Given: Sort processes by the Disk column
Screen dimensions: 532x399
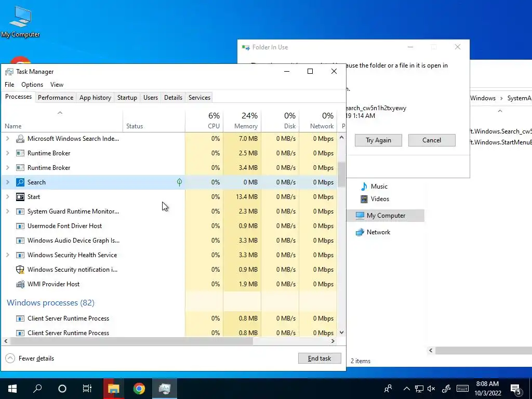Looking at the screenshot, I should 280,121.
